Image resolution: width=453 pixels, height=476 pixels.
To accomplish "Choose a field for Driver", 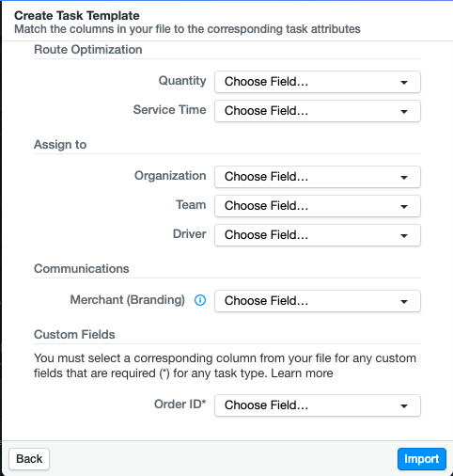I will click(x=318, y=235).
